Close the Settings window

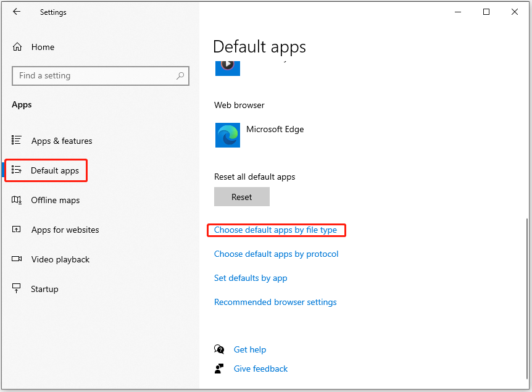pos(515,12)
